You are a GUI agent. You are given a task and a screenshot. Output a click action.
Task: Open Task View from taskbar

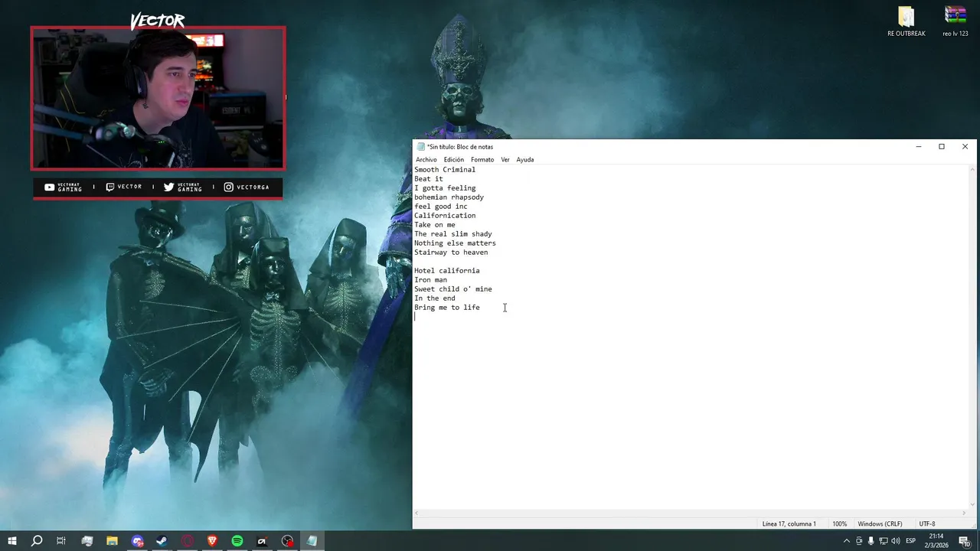(61, 541)
